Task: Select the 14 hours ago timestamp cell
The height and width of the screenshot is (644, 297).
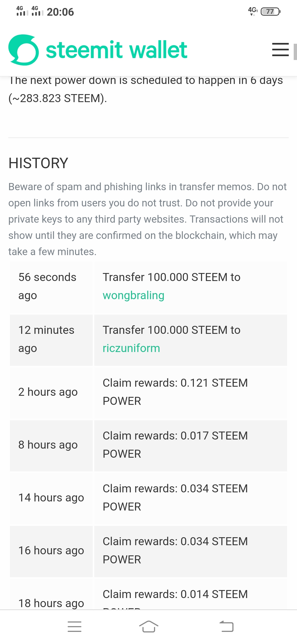Action: click(x=51, y=498)
